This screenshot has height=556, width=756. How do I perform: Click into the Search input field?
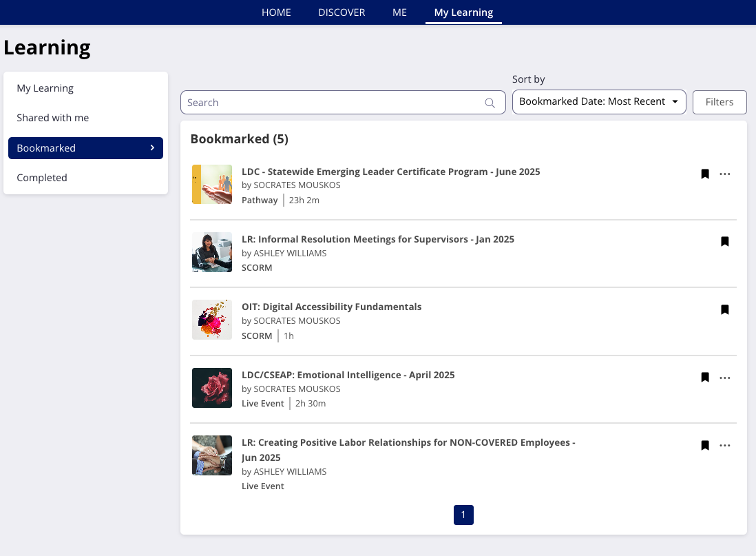click(x=330, y=103)
